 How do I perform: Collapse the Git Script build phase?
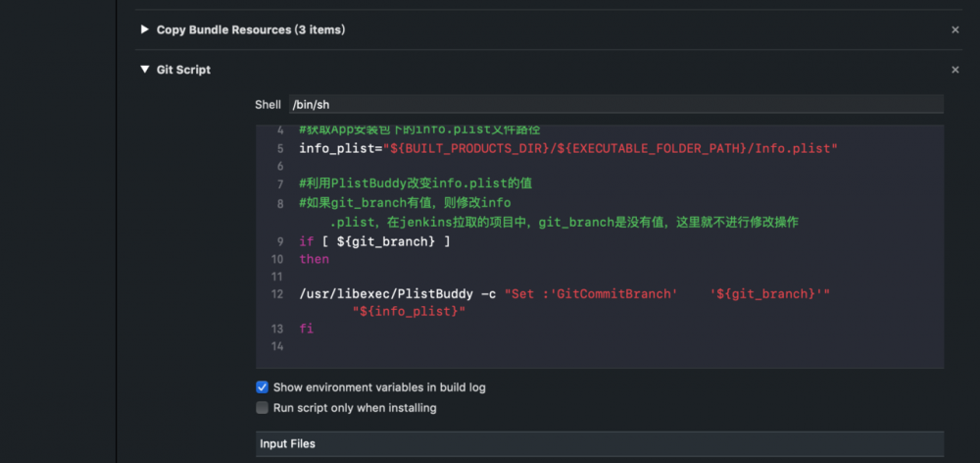coord(145,70)
